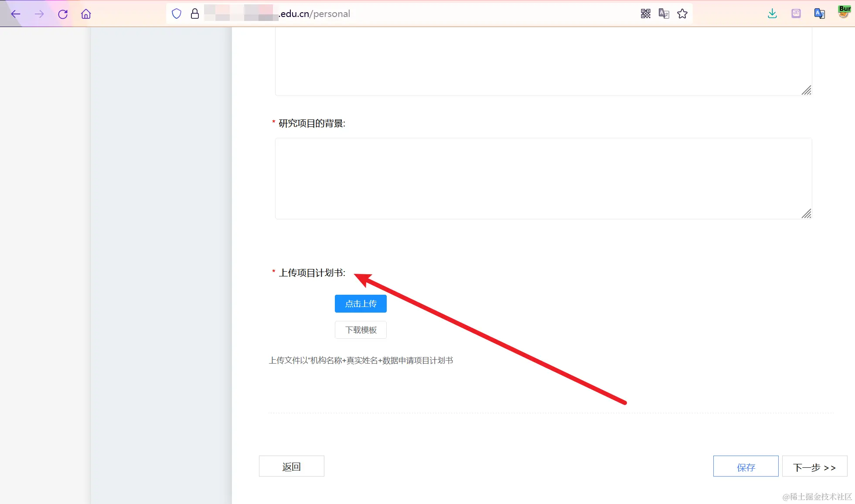The width and height of the screenshot is (855, 504).
Task: Open the downloads panel
Action: pyautogui.click(x=772, y=14)
